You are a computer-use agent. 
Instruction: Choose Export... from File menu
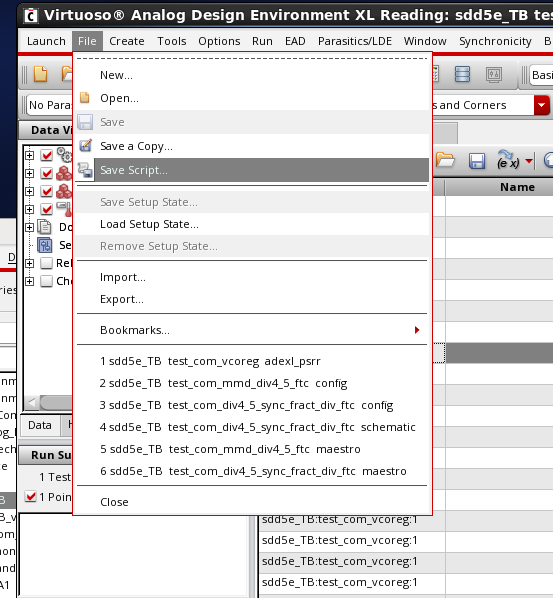point(252,299)
